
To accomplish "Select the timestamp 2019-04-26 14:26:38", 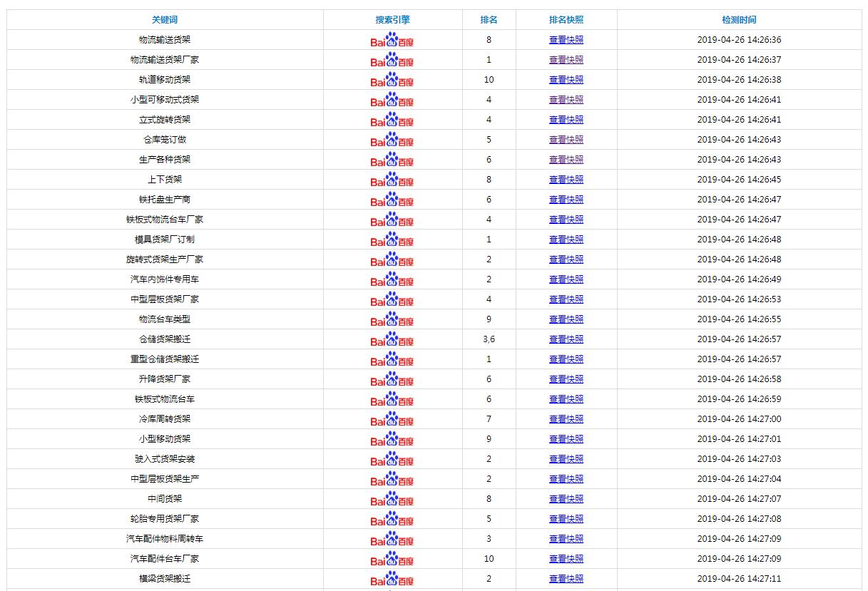I will [739, 80].
